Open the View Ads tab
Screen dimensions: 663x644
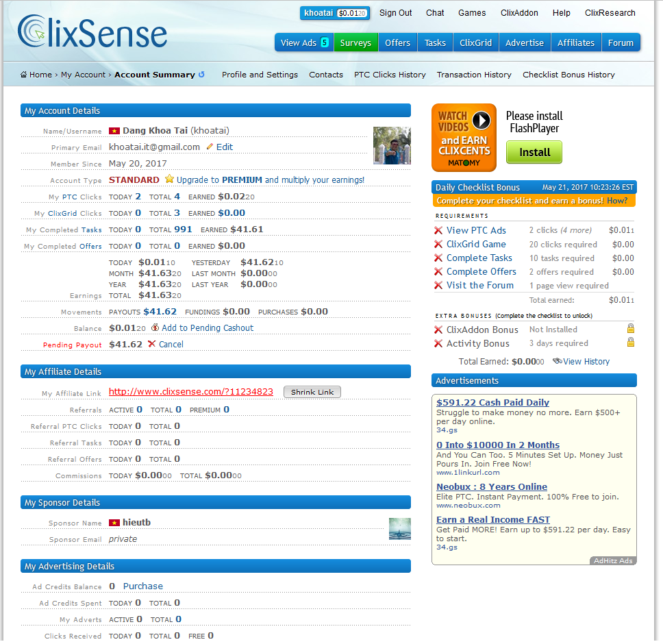pyautogui.click(x=304, y=42)
